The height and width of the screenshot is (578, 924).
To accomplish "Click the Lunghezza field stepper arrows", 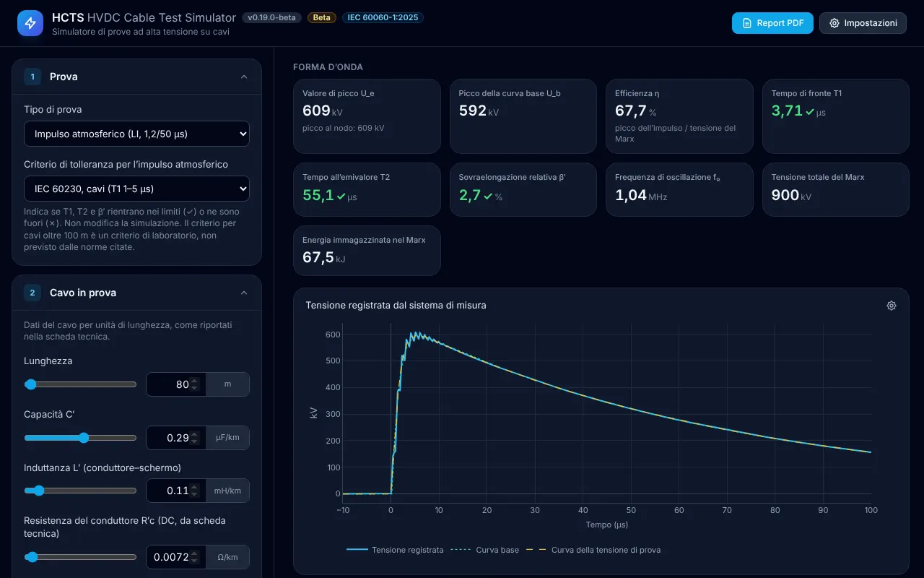I will pyautogui.click(x=194, y=384).
